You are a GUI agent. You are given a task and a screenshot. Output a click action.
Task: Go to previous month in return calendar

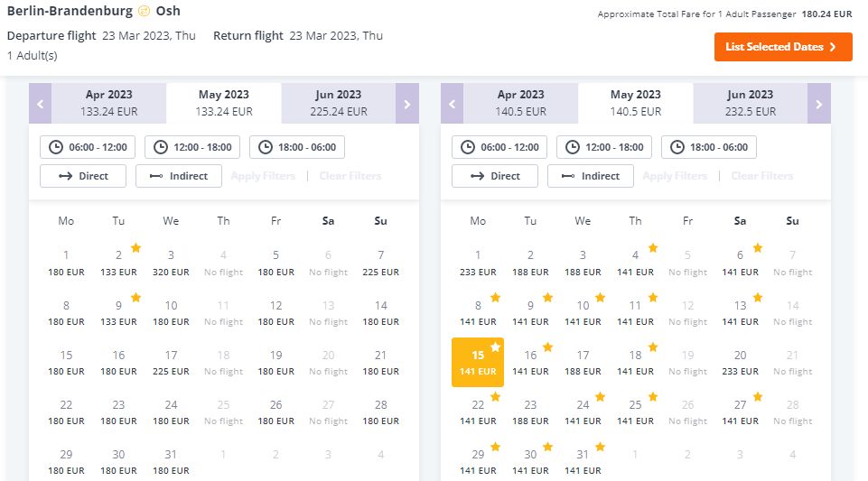pos(453,104)
